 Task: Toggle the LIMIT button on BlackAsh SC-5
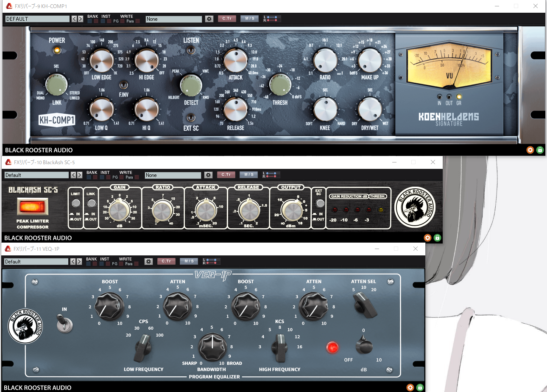point(75,203)
